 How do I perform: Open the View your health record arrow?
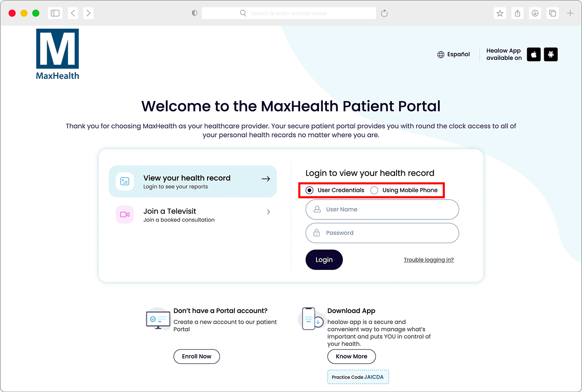pos(266,179)
